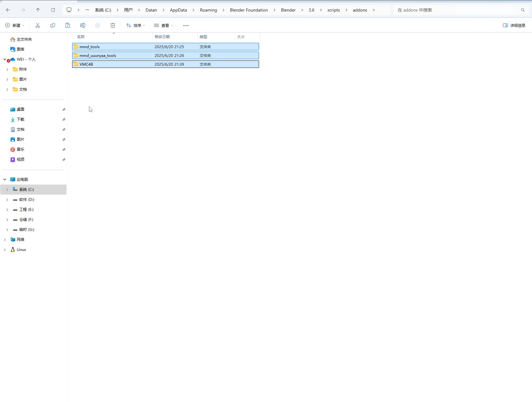Toggle the 详细信息 details pane

[514, 25]
